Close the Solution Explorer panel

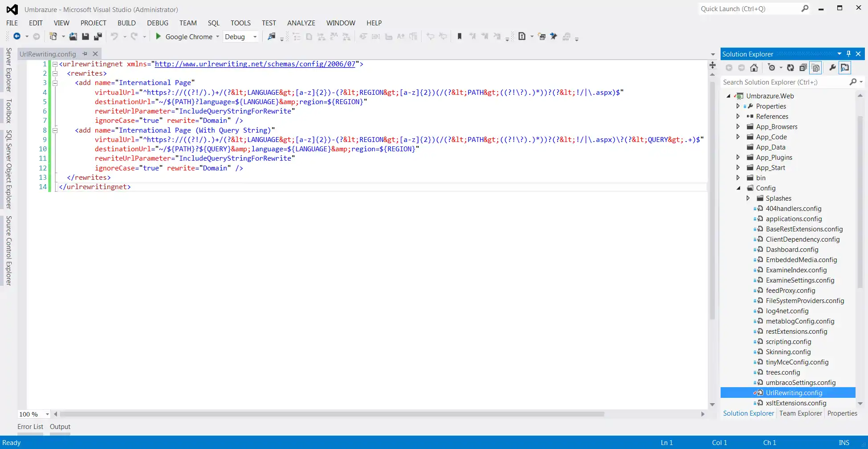click(x=858, y=54)
